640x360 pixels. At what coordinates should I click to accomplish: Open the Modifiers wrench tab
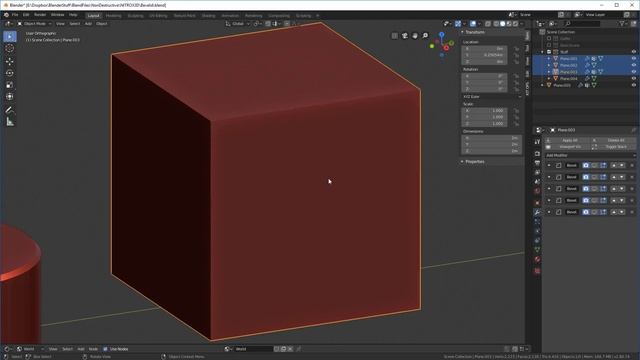(x=537, y=212)
